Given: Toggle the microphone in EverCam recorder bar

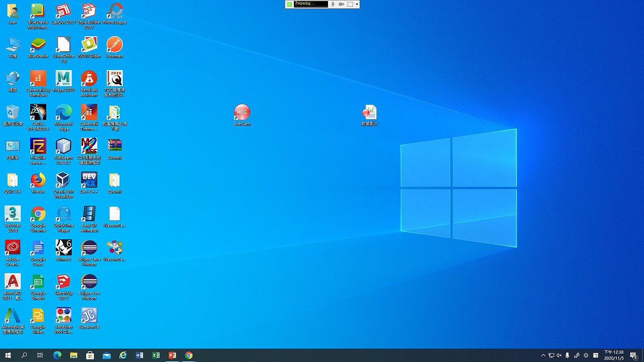Looking at the screenshot, I should tap(333, 4).
